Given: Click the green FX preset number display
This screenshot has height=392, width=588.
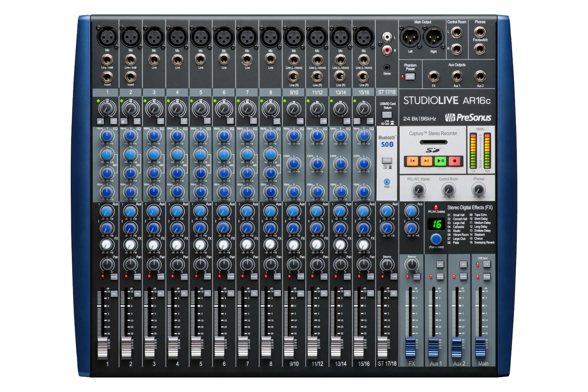Looking at the screenshot, I should click(436, 224).
